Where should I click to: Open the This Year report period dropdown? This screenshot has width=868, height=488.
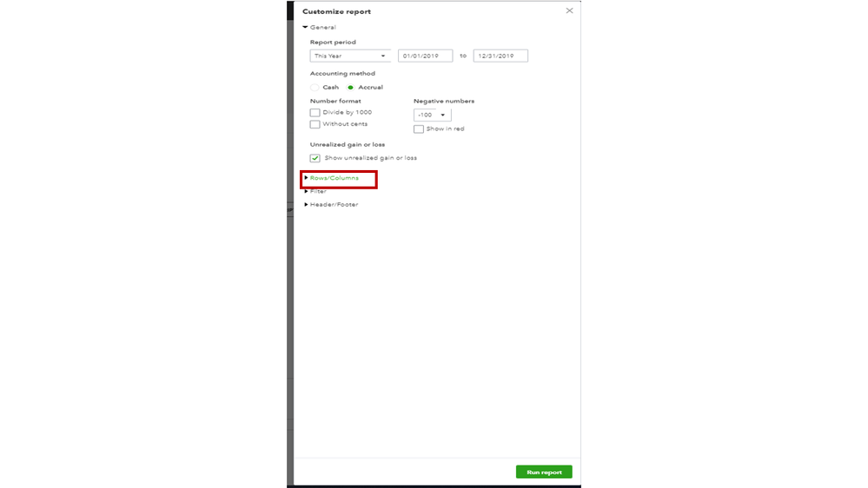pos(350,56)
